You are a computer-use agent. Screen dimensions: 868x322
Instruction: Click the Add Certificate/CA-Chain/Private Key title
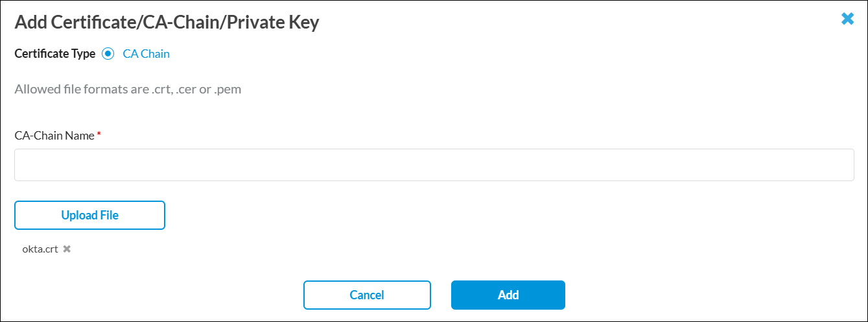point(167,23)
